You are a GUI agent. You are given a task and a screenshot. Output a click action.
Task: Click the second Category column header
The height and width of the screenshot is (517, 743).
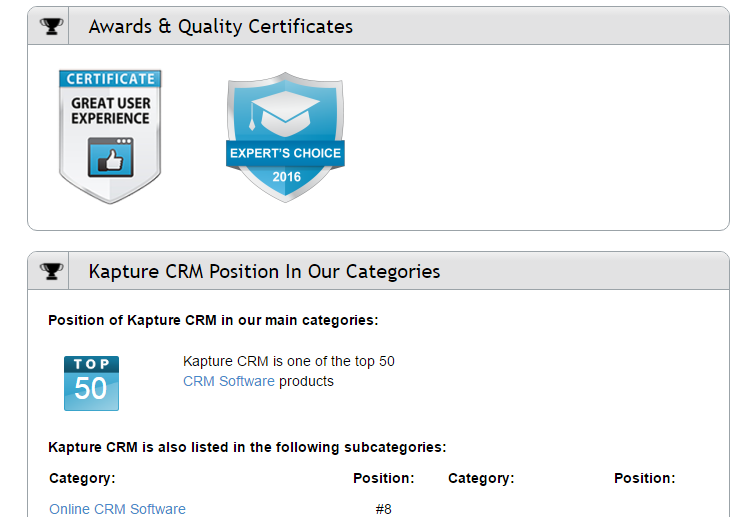pos(481,478)
